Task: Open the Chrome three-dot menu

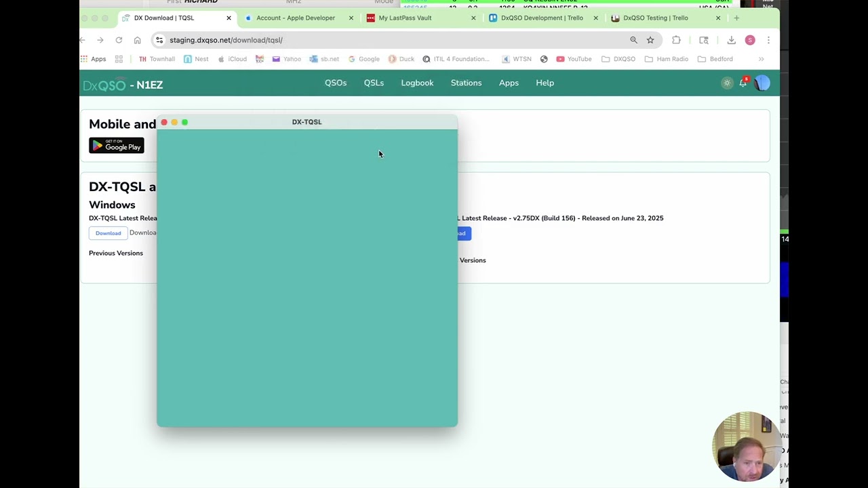Action: tap(768, 40)
